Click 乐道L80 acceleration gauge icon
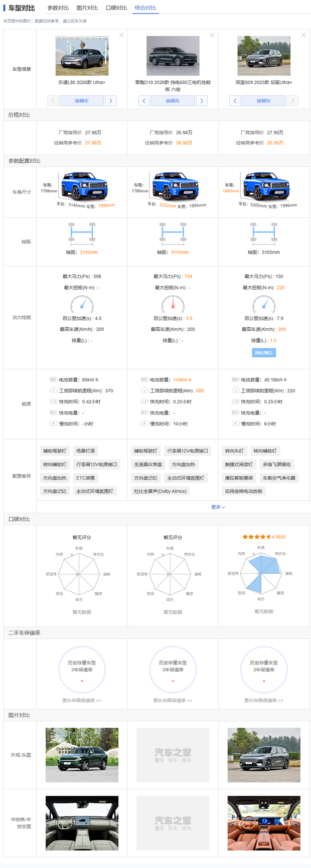This screenshot has width=311, height=868. (x=82, y=304)
